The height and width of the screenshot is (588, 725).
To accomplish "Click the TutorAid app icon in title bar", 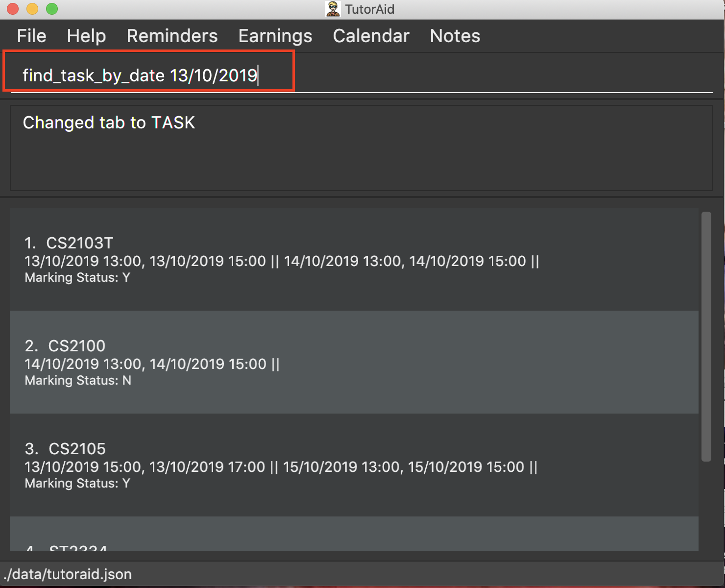I will pos(333,9).
